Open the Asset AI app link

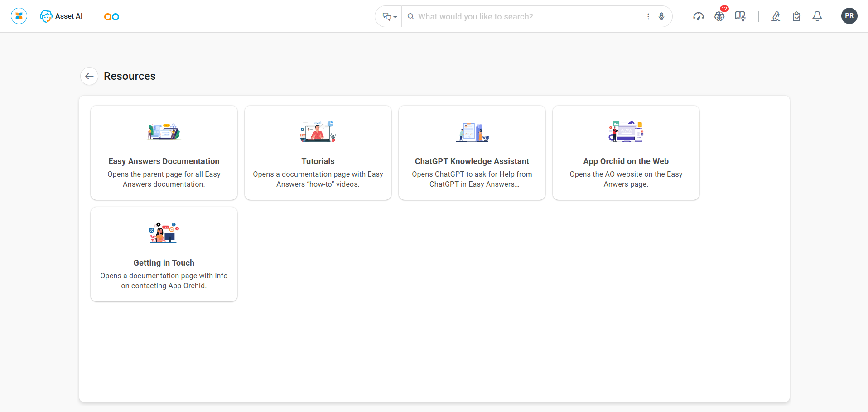(61, 16)
